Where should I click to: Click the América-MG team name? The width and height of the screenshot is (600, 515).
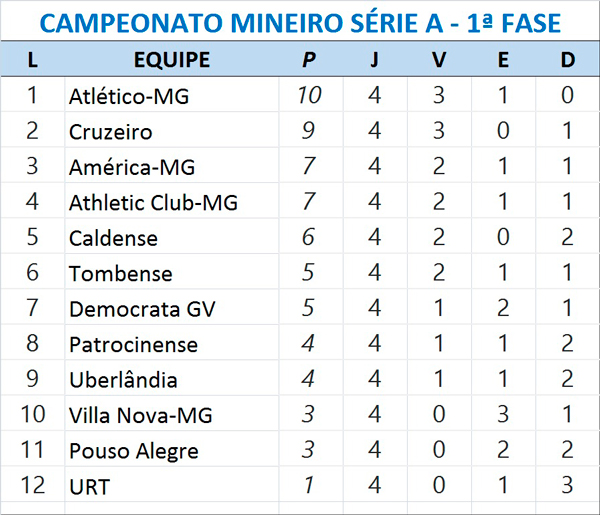coord(132,167)
